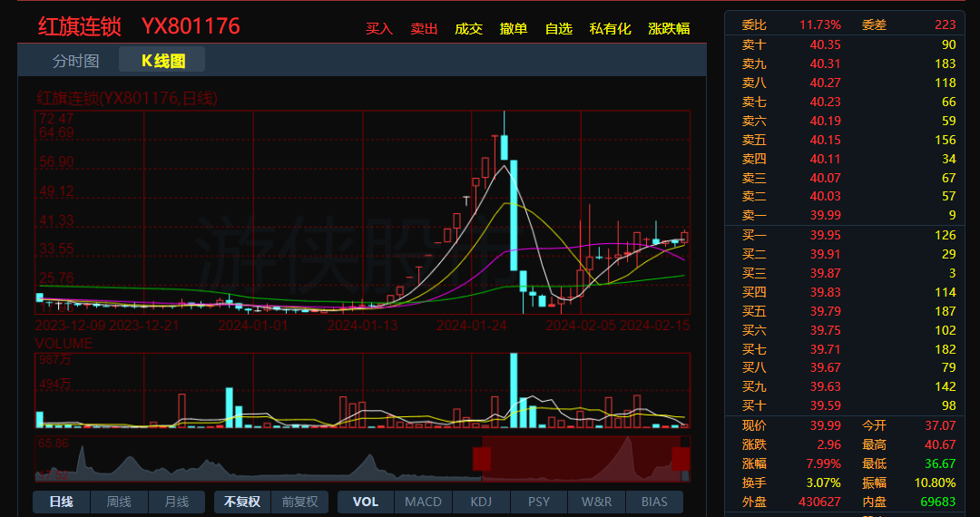This screenshot has width=980, height=517.
Task: Open the 私有化 option
Action: (x=610, y=29)
